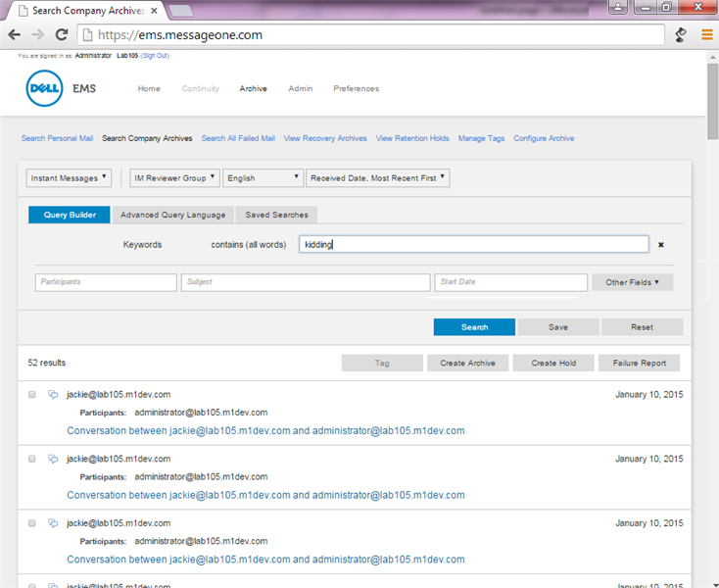Screen dimensions: 719x588
Task: Open a new browser tab
Action: 181,11
